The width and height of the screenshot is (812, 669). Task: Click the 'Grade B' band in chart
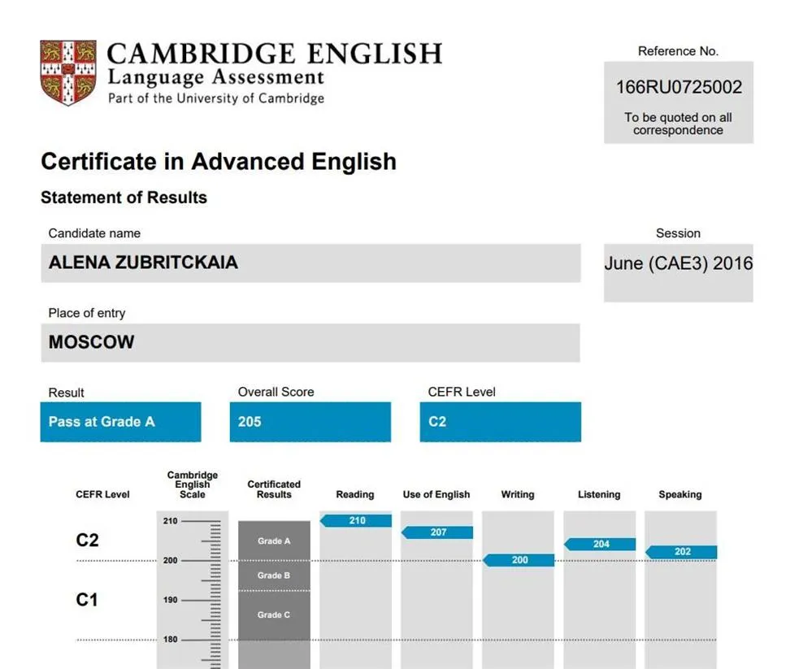click(274, 576)
